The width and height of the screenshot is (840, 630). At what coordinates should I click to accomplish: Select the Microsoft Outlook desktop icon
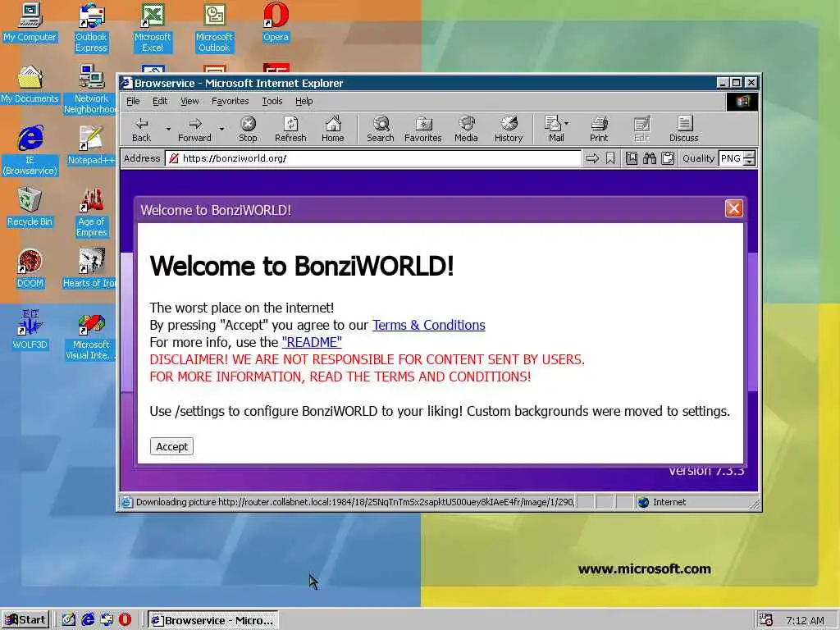[214, 28]
